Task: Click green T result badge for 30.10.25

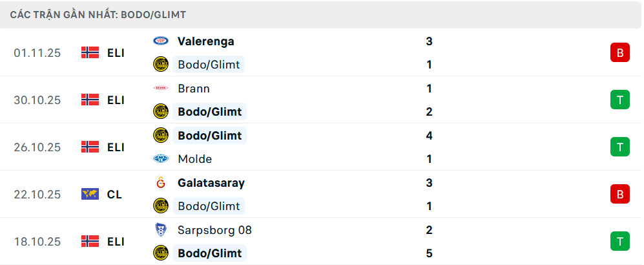Action: pos(619,100)
